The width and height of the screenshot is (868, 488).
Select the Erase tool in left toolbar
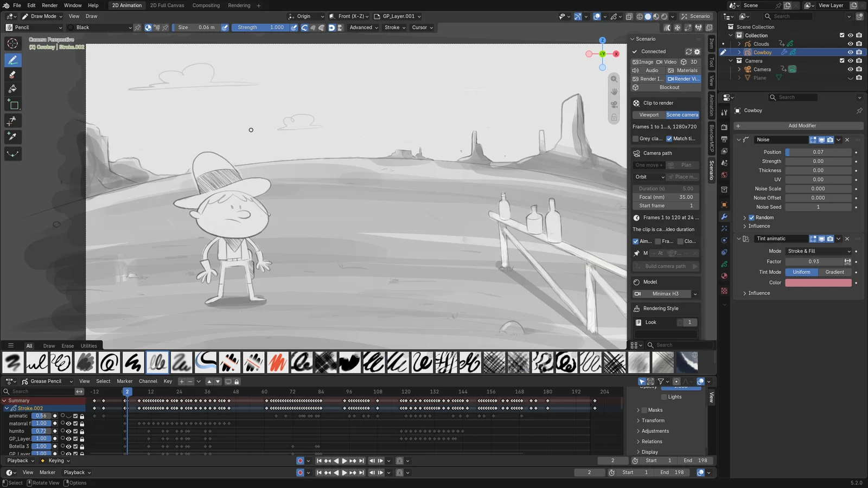(13, 75)
